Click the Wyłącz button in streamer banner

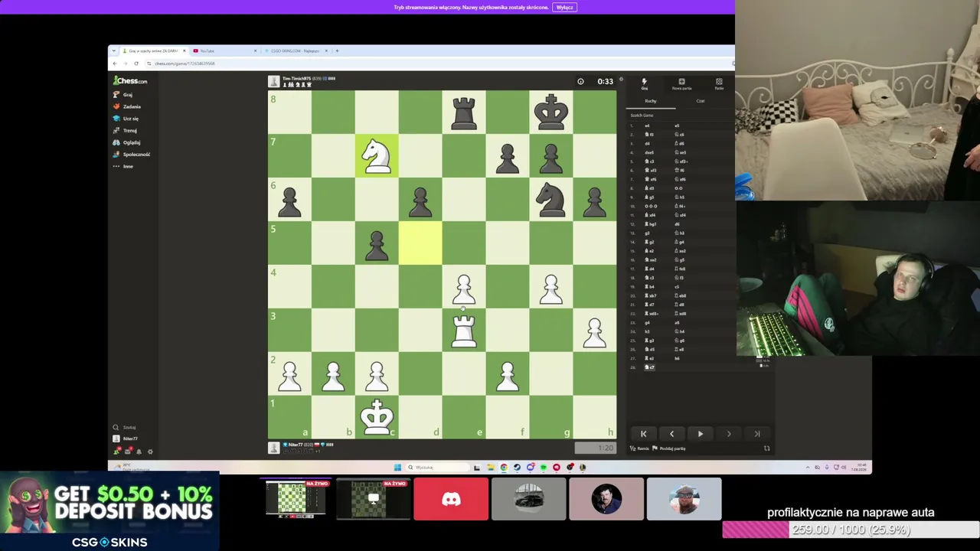point(565,8)
